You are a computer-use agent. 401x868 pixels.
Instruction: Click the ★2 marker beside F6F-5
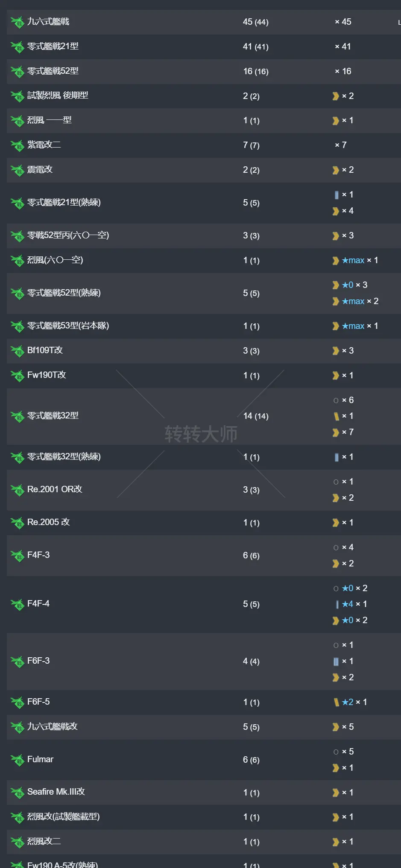[x=349, y=702]
